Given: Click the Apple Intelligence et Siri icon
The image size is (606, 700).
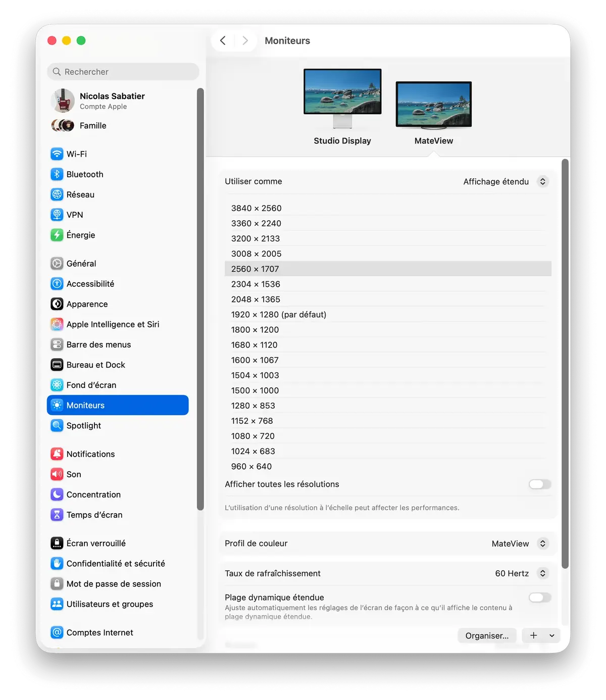Looking at the screenshot, I should (57, 324).
